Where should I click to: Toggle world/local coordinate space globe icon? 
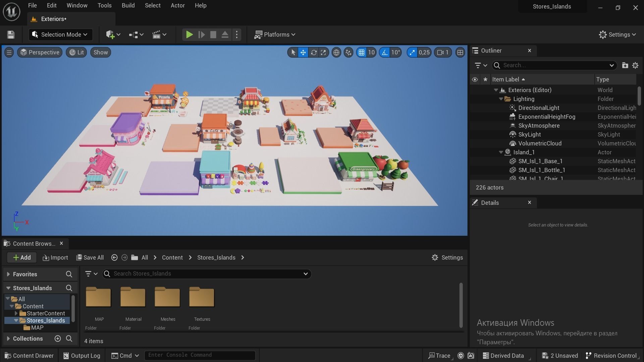(336, 52)
